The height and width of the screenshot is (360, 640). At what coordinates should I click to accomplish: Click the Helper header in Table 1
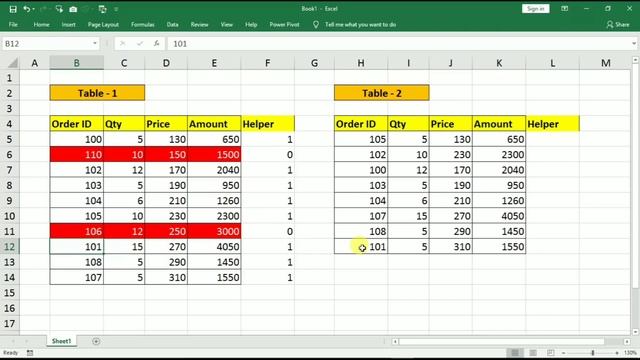267,124
